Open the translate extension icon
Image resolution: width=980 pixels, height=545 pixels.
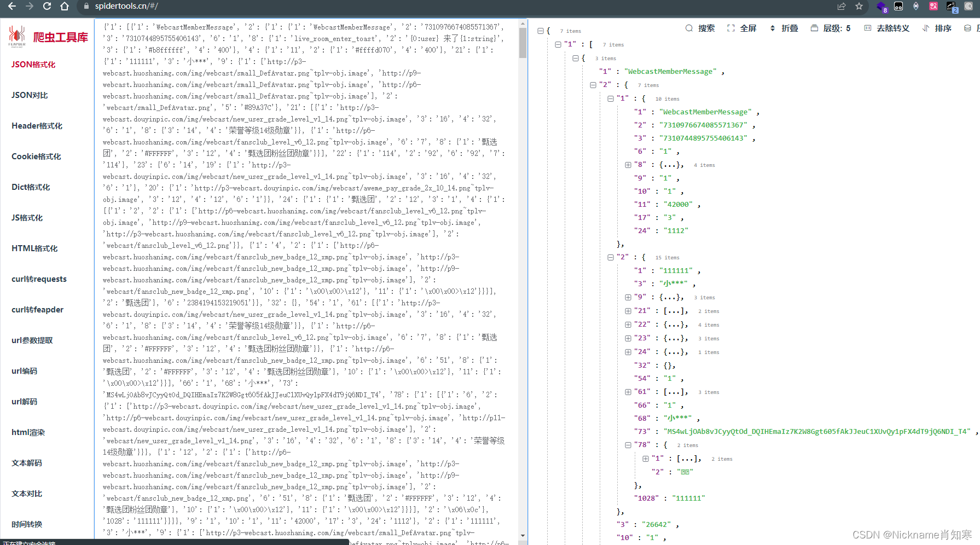[x=933, y=6]
